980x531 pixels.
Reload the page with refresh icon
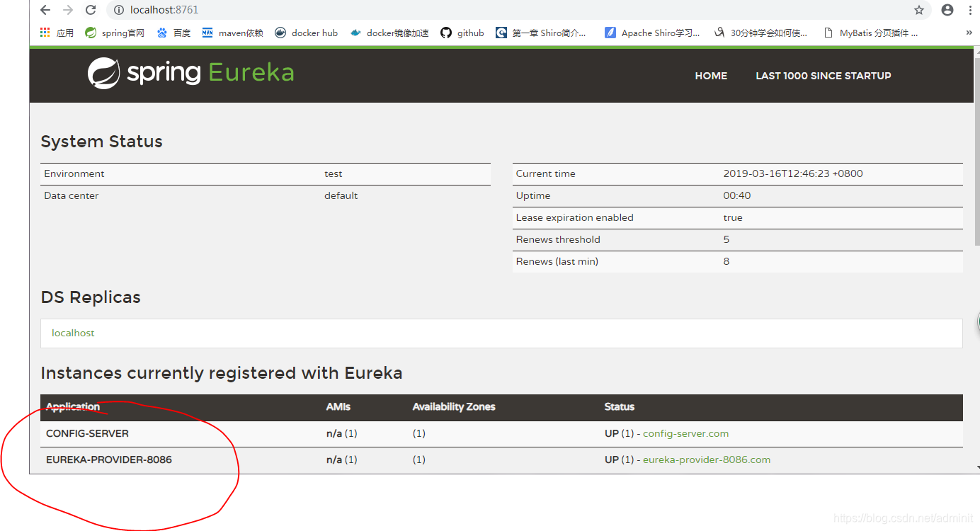[x=91, y=10]
